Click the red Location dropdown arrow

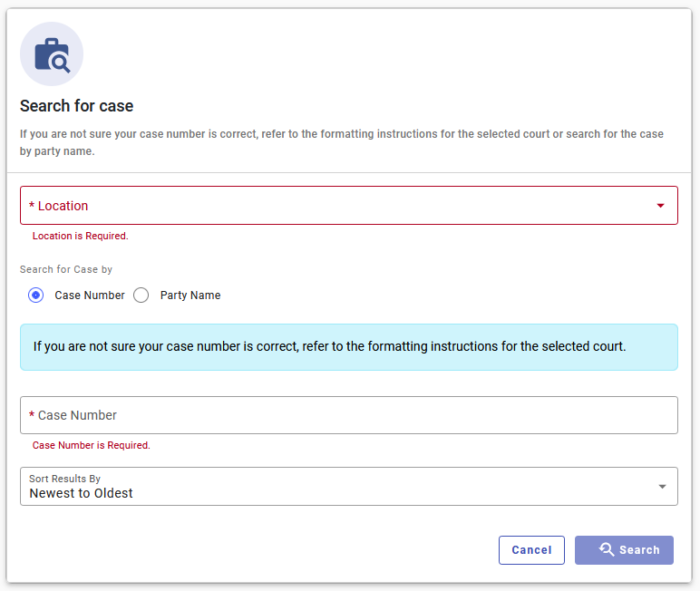coord(660,206)
